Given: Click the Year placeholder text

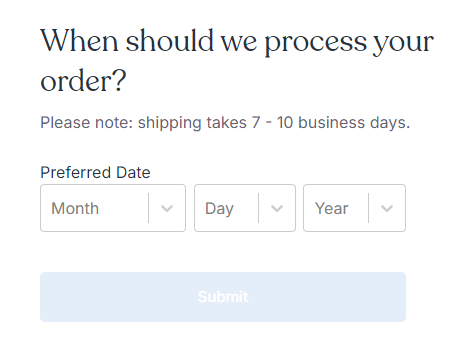Looking at the screenshot, I should (332, 209).
